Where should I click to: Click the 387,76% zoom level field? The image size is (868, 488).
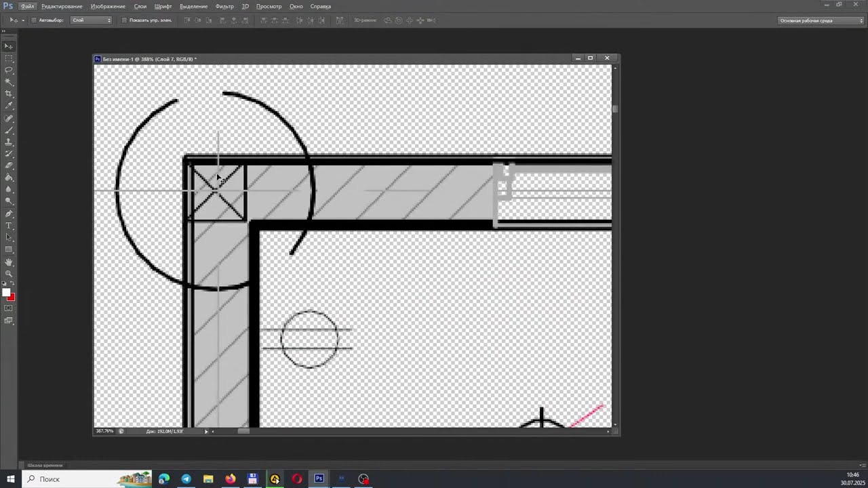click(104, 431)
